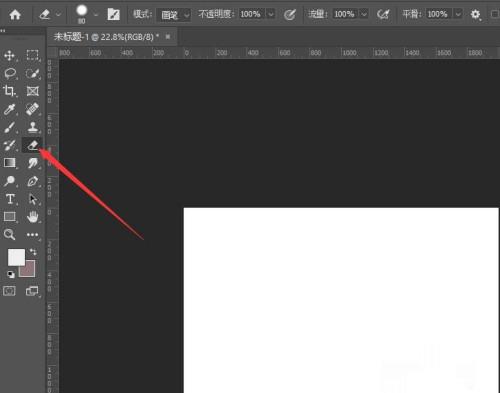500x393 pixels.
Task: Select the Lasso tool
Action: pos(10,73)
